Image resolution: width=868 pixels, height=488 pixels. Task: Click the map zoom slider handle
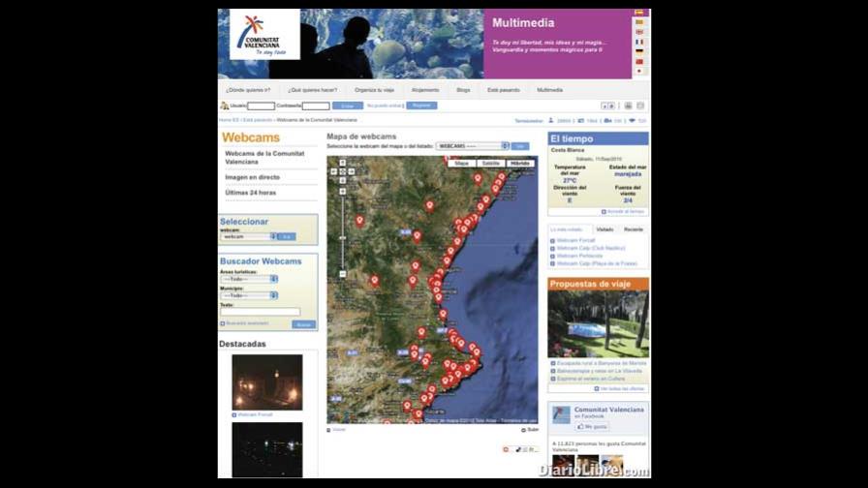343,238
